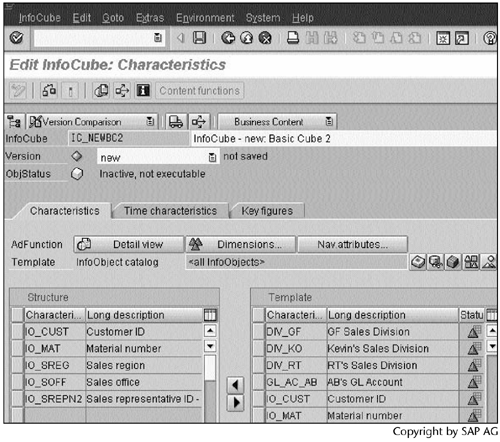Viewport: 500px width, 442px height.
Task: Click the hierarchy tree display icon
Action: click(x=14, y=122)
